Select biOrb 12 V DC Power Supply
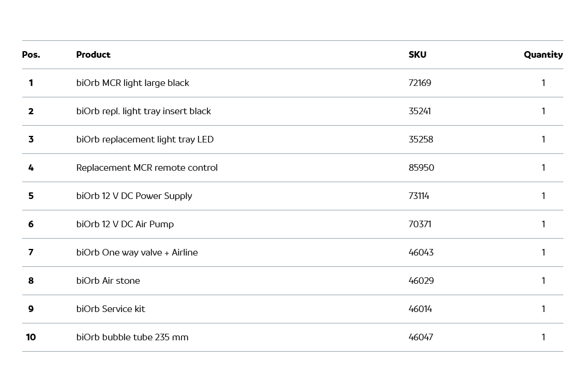Image resolution: width=579 pixels, height=392 pixels. pos(134,196)
